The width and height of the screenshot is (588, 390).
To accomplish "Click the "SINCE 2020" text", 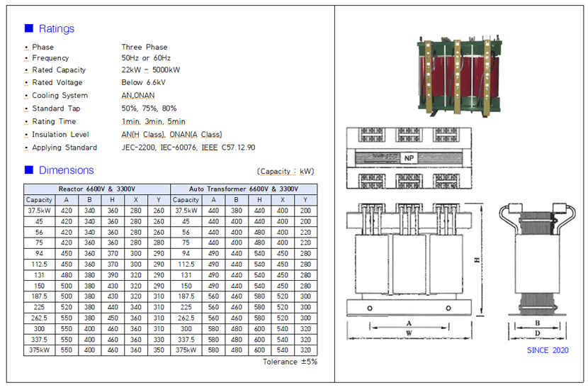I will [548, 350].
